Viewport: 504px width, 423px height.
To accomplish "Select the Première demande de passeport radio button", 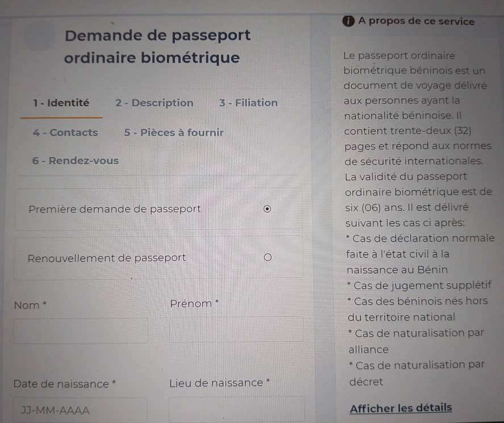I will pyautogui.click(x=267, y=209).
